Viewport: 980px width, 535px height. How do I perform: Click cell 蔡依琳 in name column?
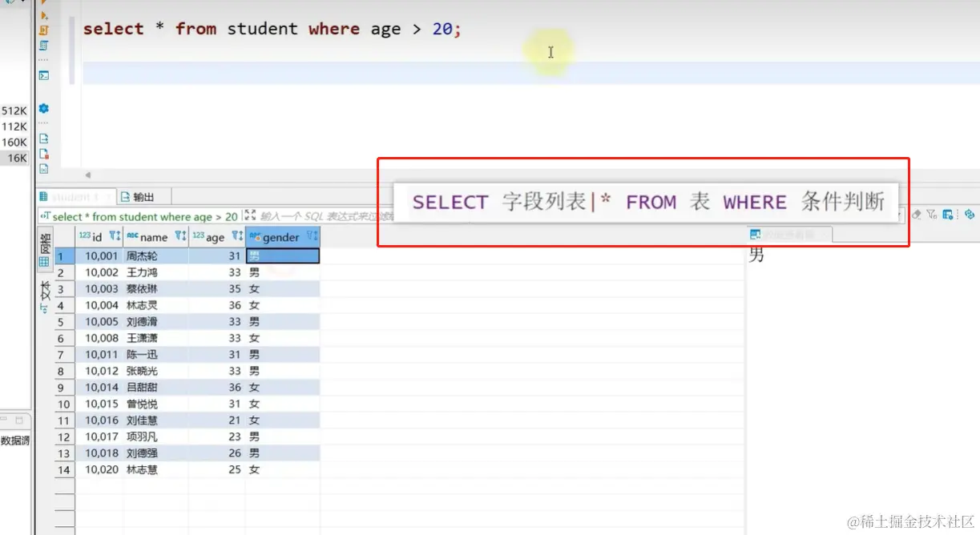[155, 289]
